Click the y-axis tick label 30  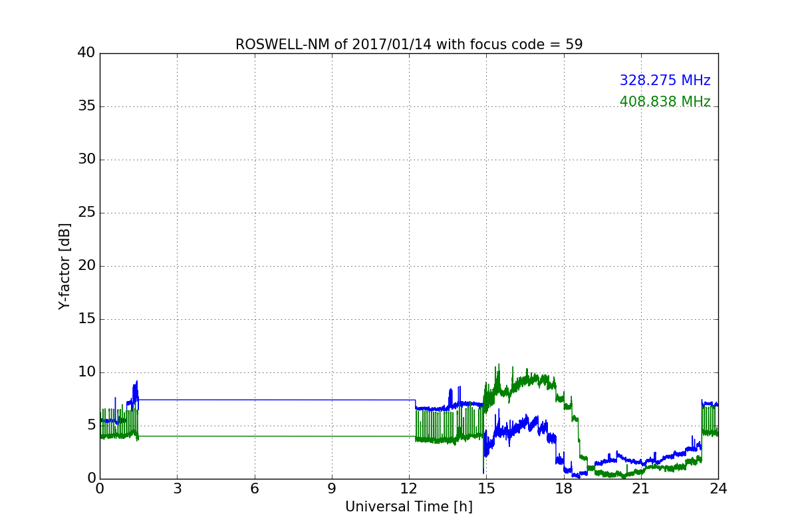click(x=86, y=160)
